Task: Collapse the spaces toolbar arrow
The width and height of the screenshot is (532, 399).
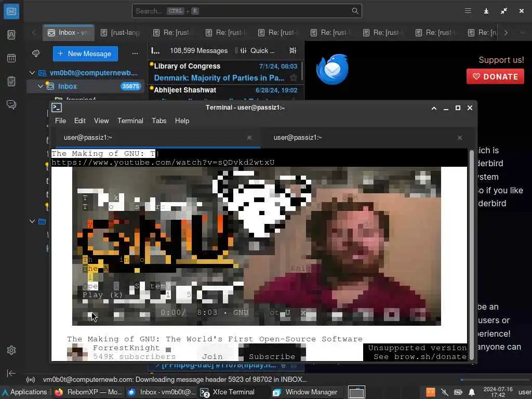Action: tap(11, 373)
